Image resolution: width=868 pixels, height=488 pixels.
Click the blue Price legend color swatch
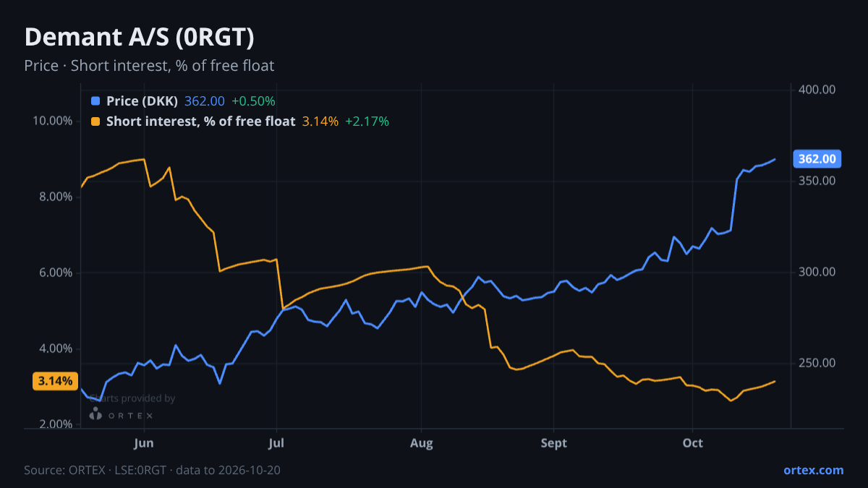(x=95, y=101)
